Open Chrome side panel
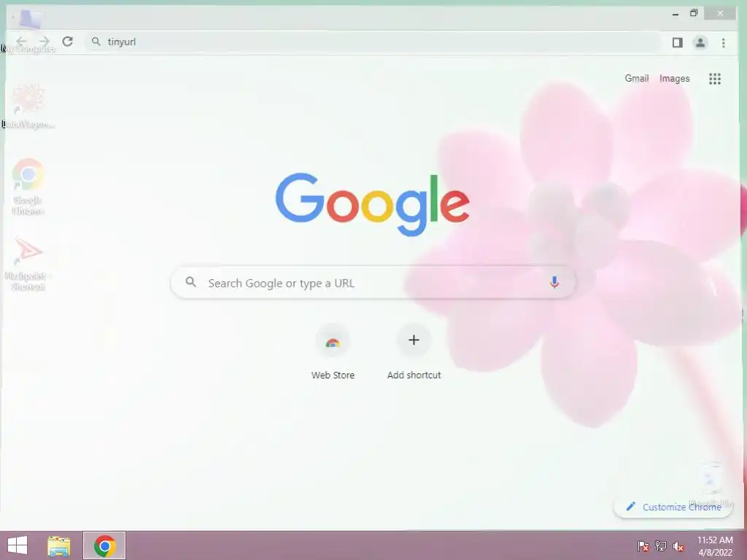The image size is (747, 560). click(678, 42)
